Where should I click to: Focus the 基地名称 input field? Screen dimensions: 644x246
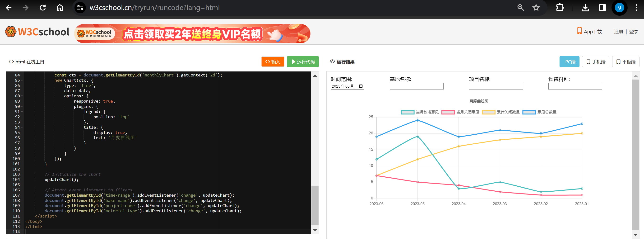point(416,87)
